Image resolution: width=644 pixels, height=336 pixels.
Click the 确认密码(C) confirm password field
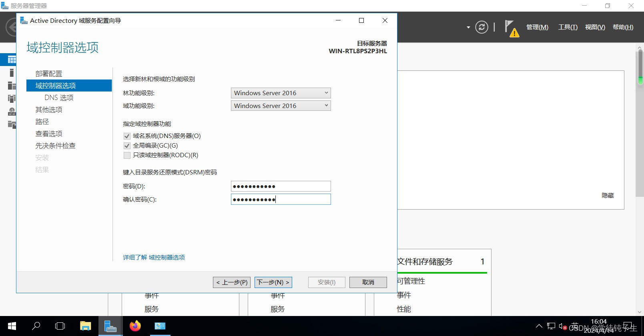coord(281,199)
